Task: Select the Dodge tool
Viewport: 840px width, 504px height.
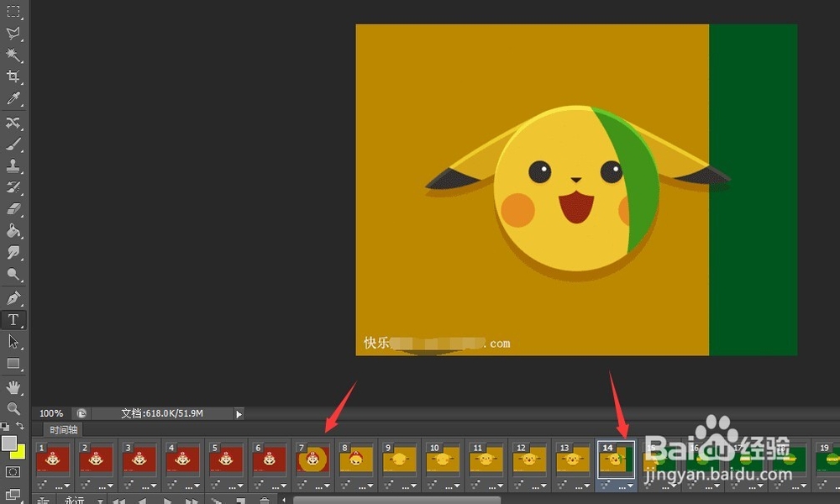Action: (13, 274)
